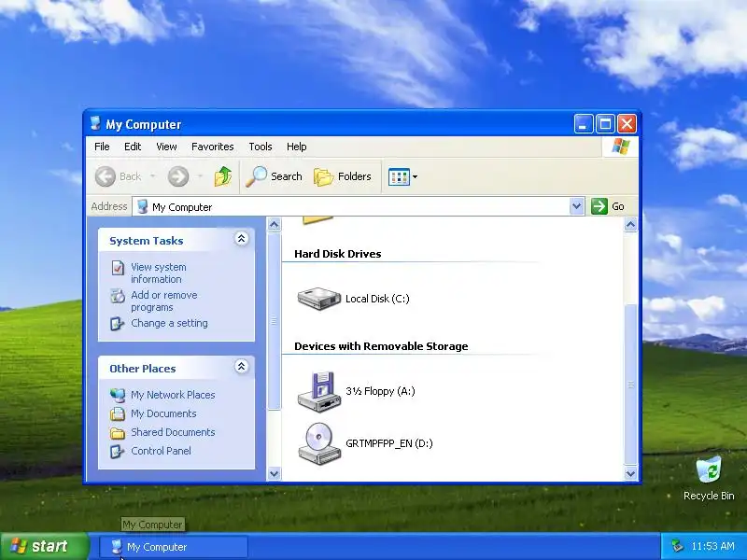Click the Views toolbar button
Screen dimensions: 747x560
pos(402,176)
